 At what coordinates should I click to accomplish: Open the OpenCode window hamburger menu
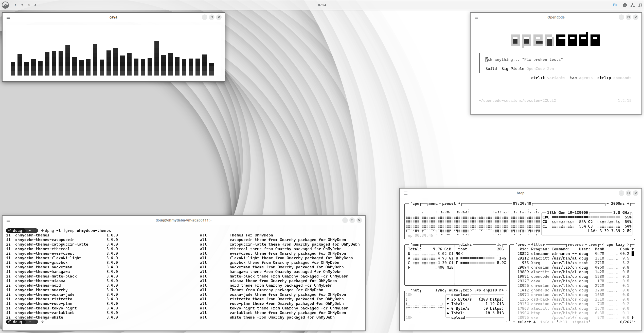pos(476,17)
